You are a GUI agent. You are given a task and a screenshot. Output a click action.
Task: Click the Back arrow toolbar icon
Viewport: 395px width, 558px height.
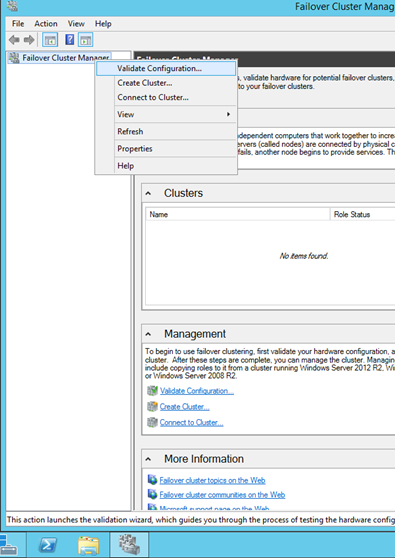coord(14,40)
